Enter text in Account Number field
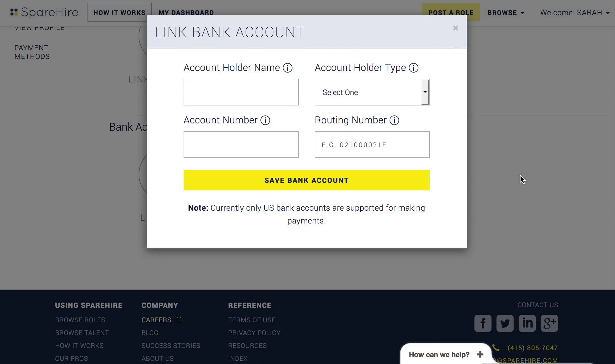 tap(241, 144)
